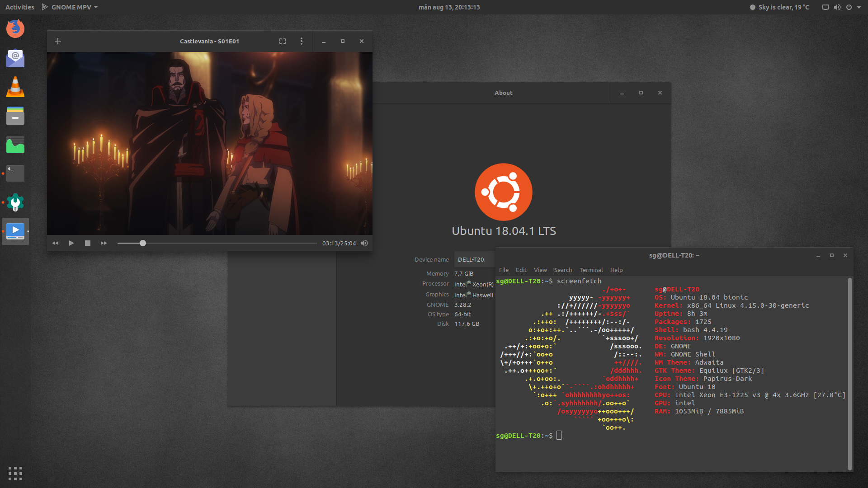Rewind the video with the rewind button
This screenshot has height=488, width=868.
pyautogui.click(x=55, y=243)
